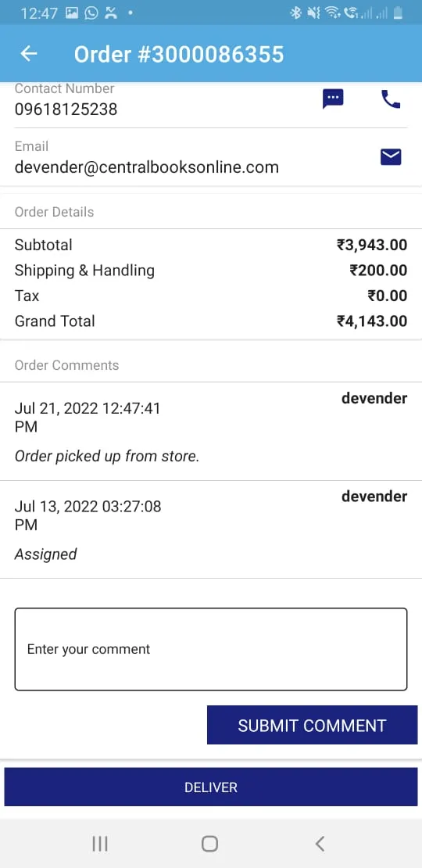The width and height of the screenshot is (422, 868).
Task: Tap WhatsApp notification icon in status bar
Action: point(91,13)
